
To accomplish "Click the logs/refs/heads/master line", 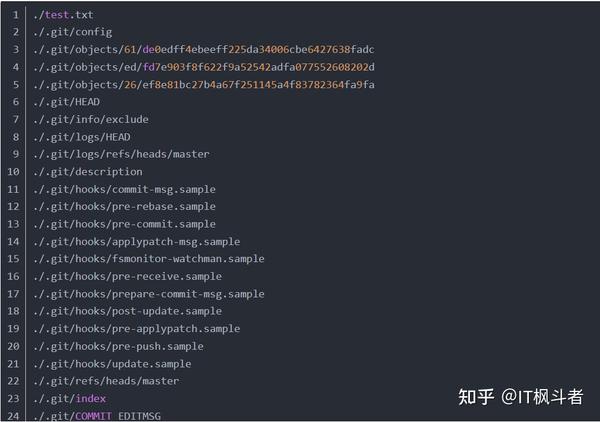I will 121,154.
